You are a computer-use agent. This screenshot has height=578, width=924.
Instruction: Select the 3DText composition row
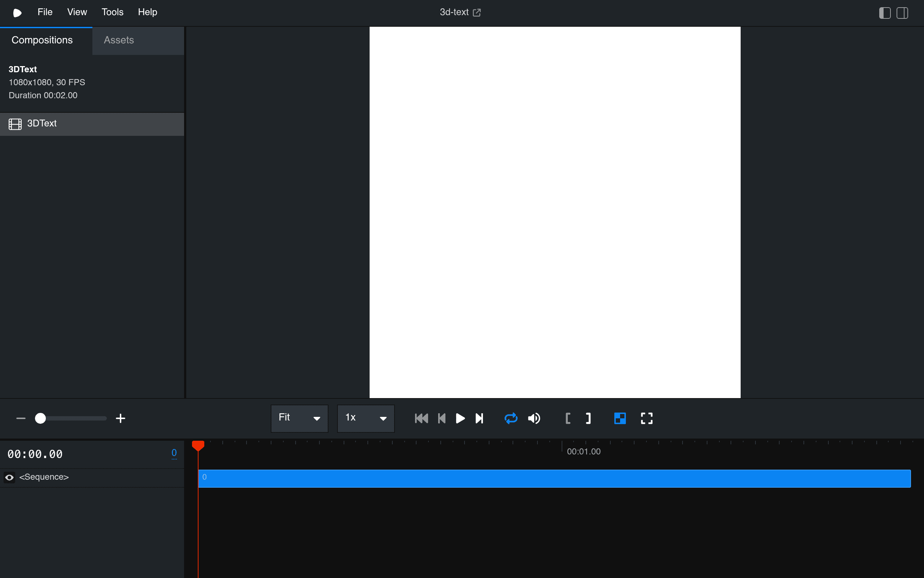[x=92, y=124]
